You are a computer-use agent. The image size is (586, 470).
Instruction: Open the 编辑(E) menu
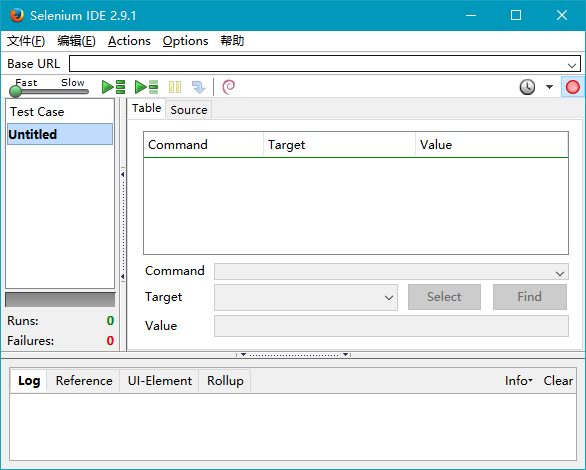pyautogui.click(x=76, y=41)
